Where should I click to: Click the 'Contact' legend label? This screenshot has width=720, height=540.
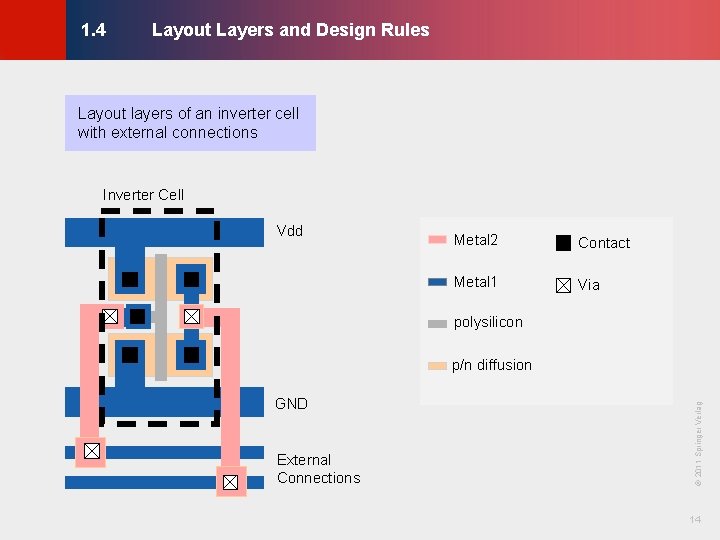pyautogui.click(x=604, y=243)
